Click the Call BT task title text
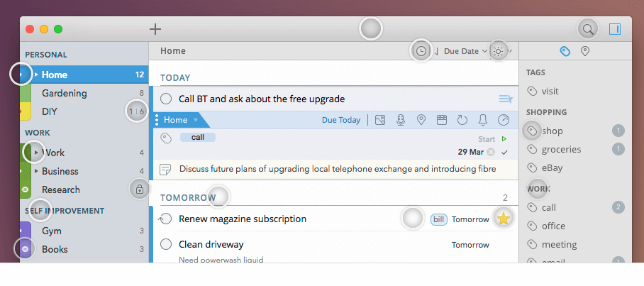 pyautogui.click(x=262, y=99)
